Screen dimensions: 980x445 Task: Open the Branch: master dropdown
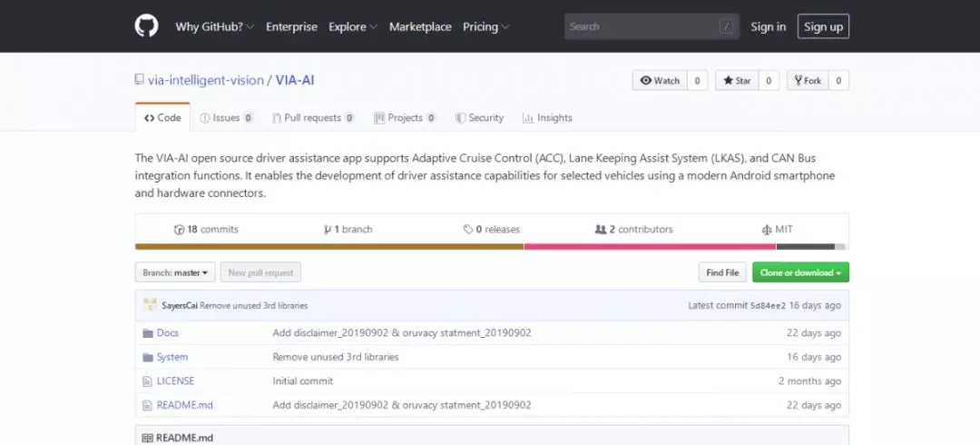(175, 272)
